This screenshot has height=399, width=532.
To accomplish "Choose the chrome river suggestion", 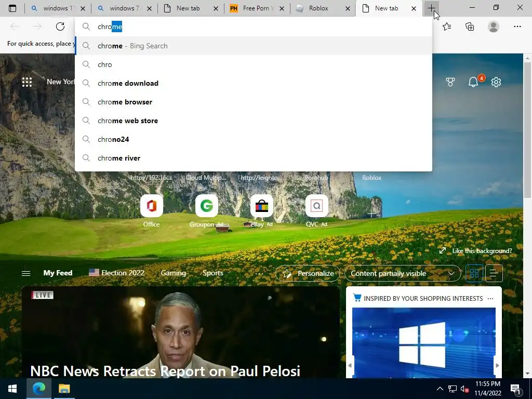I will 254,158.
